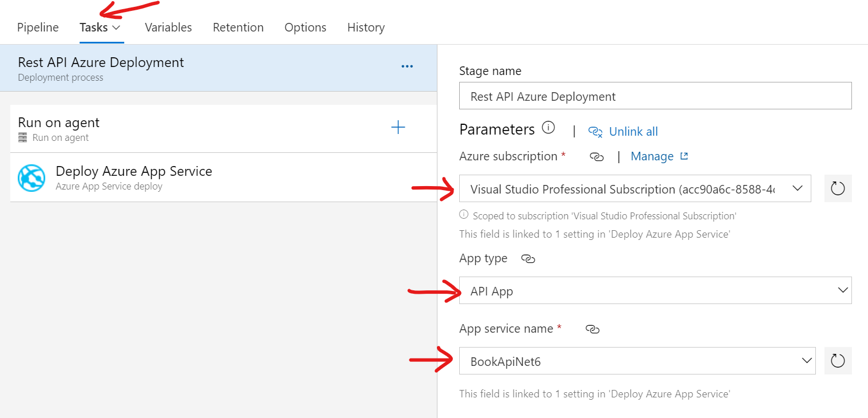Click the Unlink all link
This screenshot has width=868, height=418.
(x=633, y=131)
